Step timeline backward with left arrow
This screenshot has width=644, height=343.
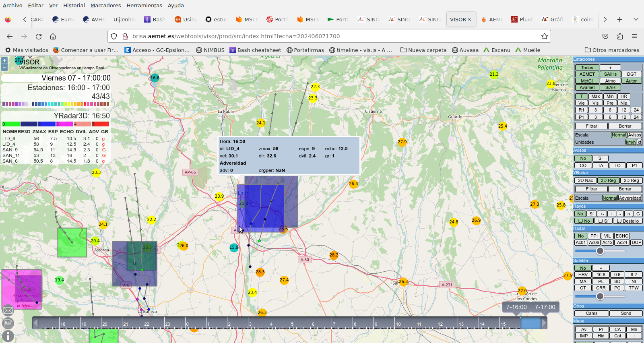click(x=35, y=323)
